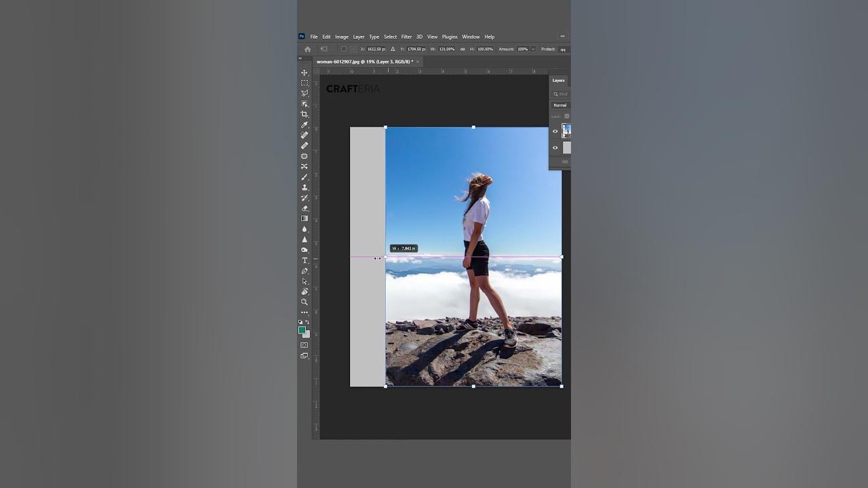Select the Blur tool droplet icon
This screenshot has width=868, height=488.
tap(304, 229)
